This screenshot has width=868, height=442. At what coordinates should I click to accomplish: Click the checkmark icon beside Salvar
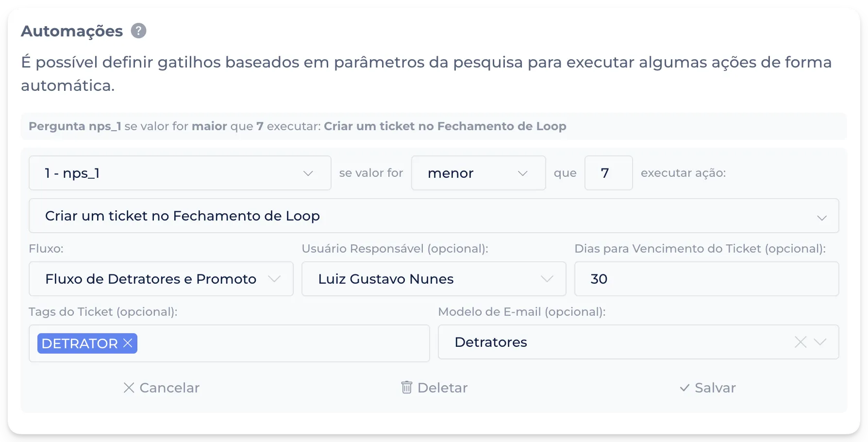[x=684, y=388]
